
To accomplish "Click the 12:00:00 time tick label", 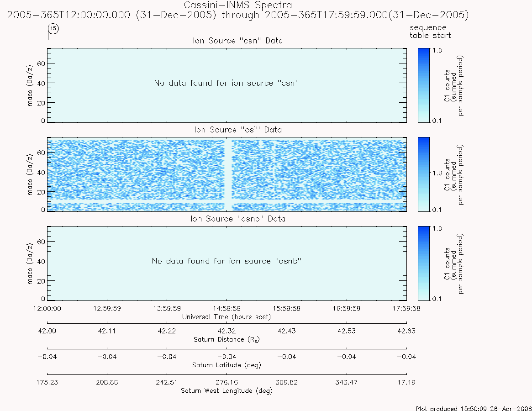I will click(47, 309).
